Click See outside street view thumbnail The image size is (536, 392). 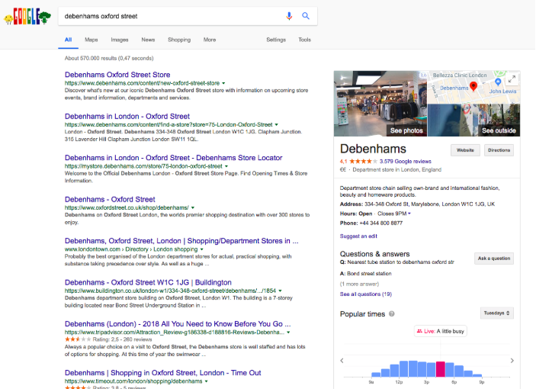pyautogui.click(x=474, y=120)
